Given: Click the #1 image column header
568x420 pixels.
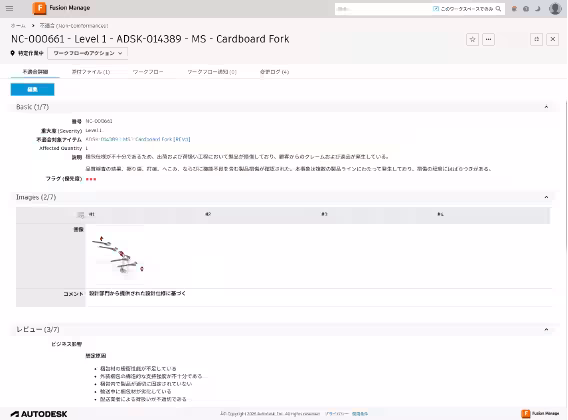Looking at the screenshot, I should click(x=92, y=214).
